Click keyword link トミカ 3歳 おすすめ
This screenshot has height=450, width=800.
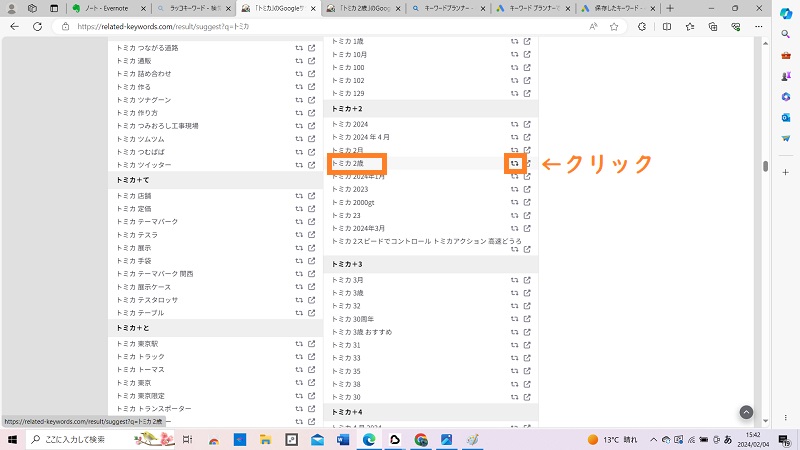coord(362,332)
